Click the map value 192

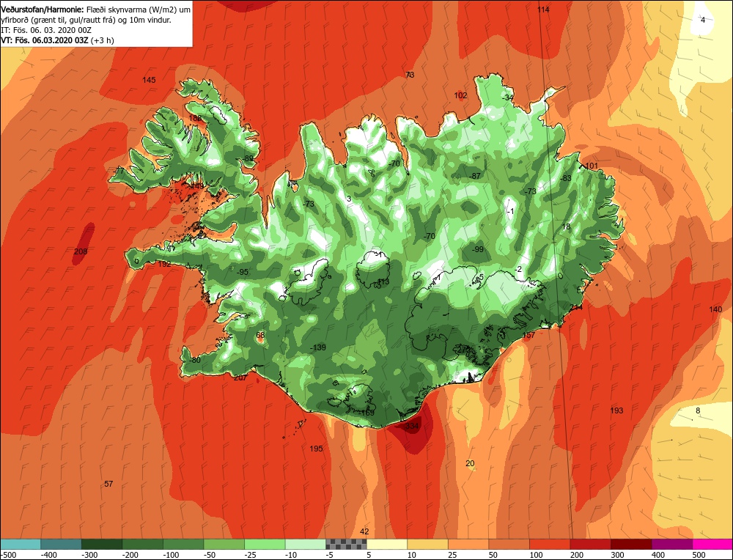(164, 264)
